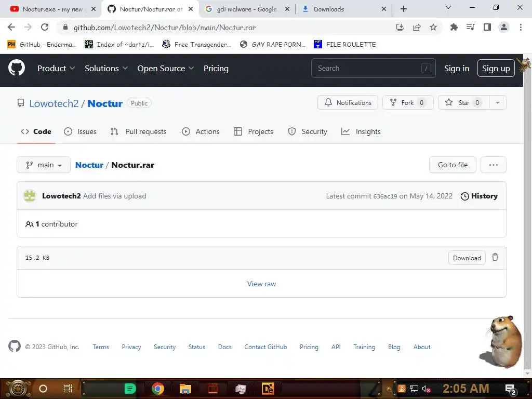Screen dimensions: 532x399
Task: Switch to the Issues tab
Action: click(81, 131)
